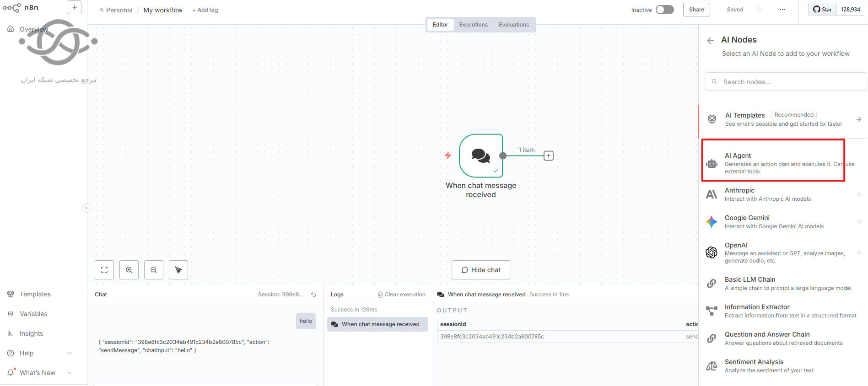This screenshot has width=868, height=386.
Task: Open the Insights sidebar item
Action: tap(31, 333)
